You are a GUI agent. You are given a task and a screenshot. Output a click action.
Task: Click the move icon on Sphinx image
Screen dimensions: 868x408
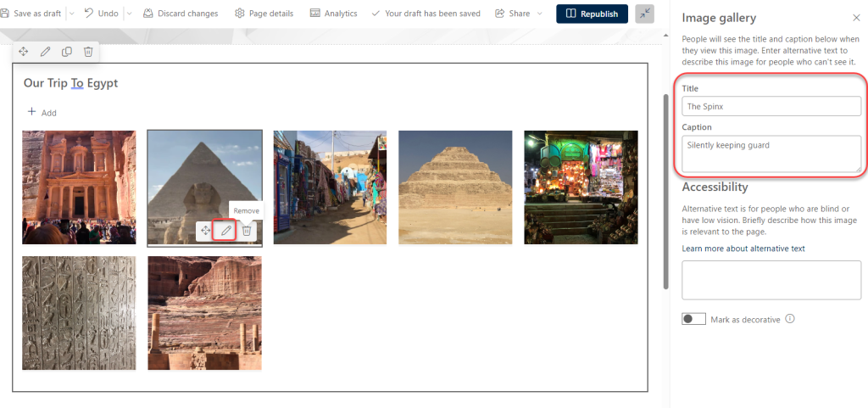[x=206, y=231]
